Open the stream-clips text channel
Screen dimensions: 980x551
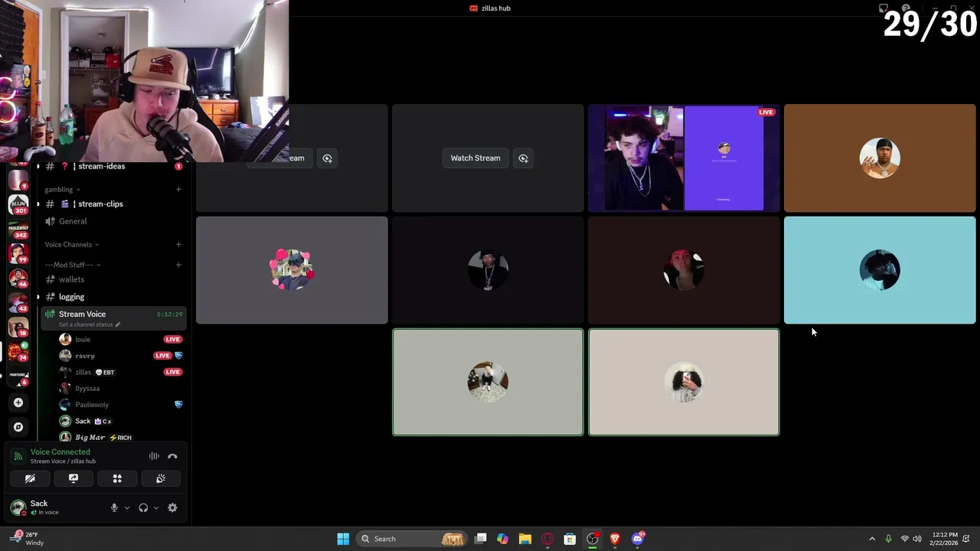[112, 204]
